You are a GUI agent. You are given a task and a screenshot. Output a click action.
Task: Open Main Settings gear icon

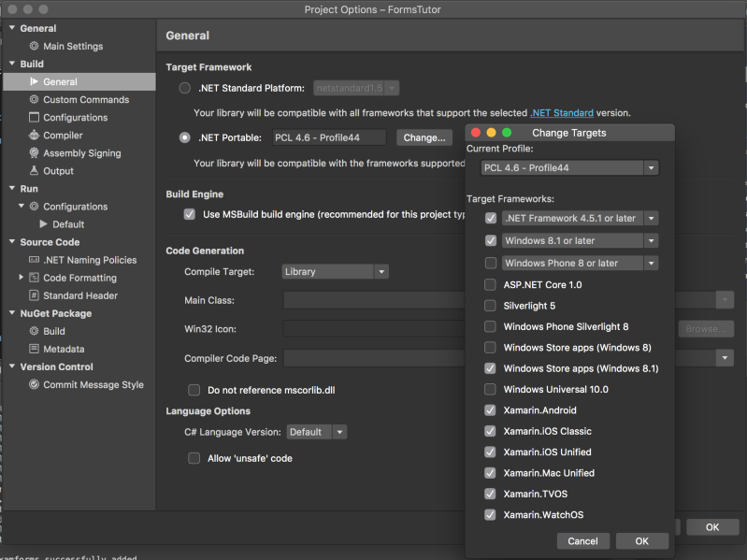34,46
